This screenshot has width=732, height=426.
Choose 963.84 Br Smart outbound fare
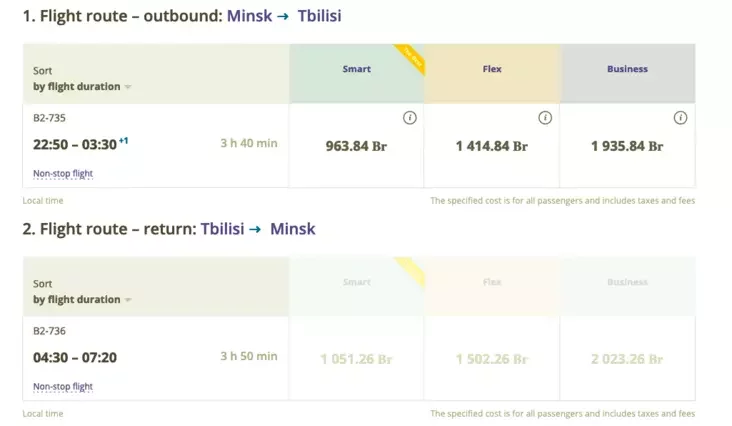pos(356,146)
